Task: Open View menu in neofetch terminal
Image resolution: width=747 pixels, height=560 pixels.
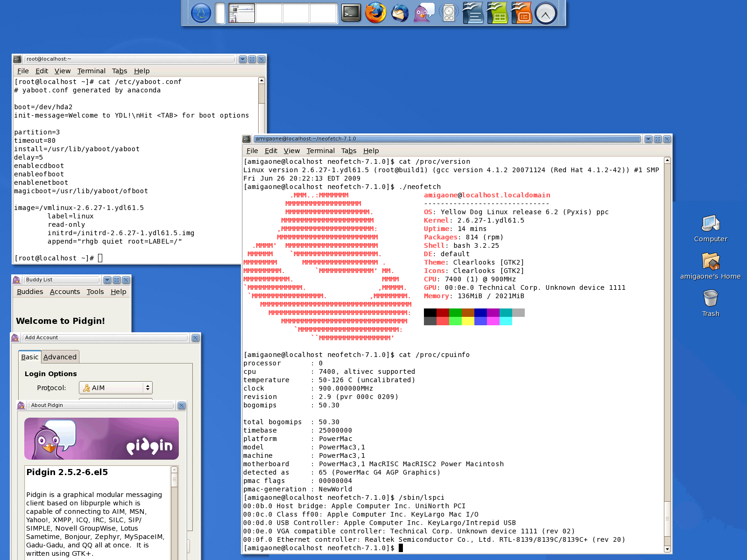Action: pos(292,151)
